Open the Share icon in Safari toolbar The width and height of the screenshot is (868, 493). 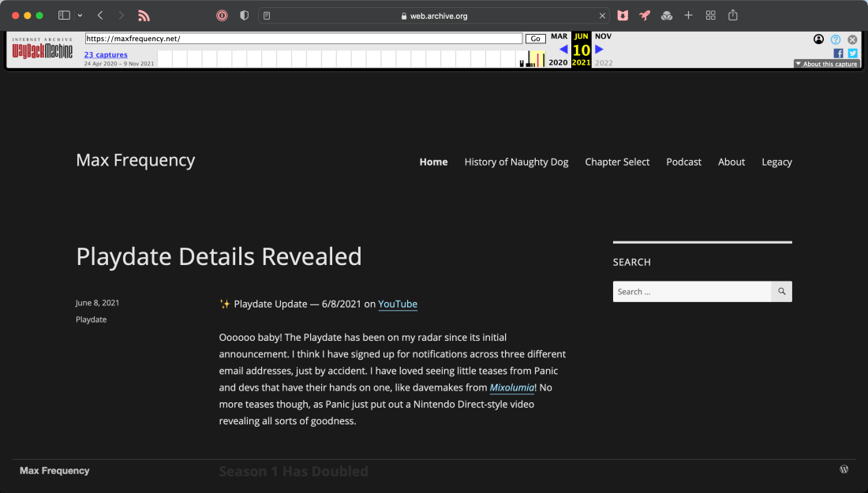pyautogui.click(x=733, y=16)
